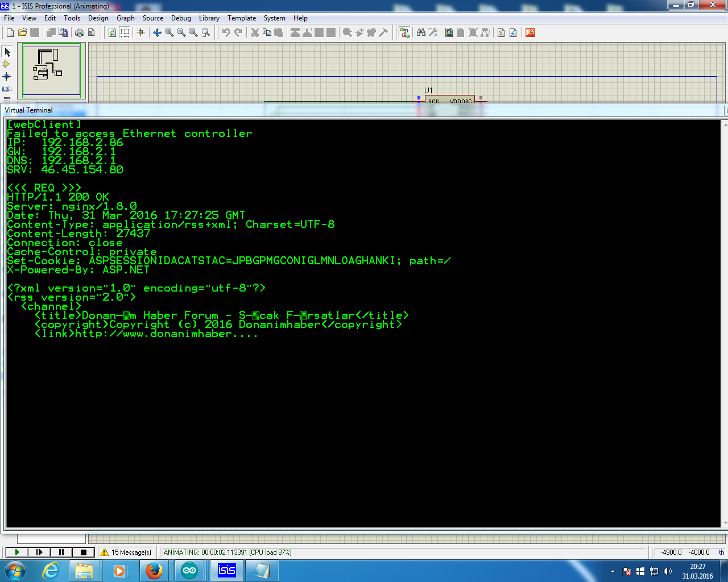This screenshot has width=728, height=582.
Task: Redo the last undone change
Action: pyautogui.click(x=238, y=33)
